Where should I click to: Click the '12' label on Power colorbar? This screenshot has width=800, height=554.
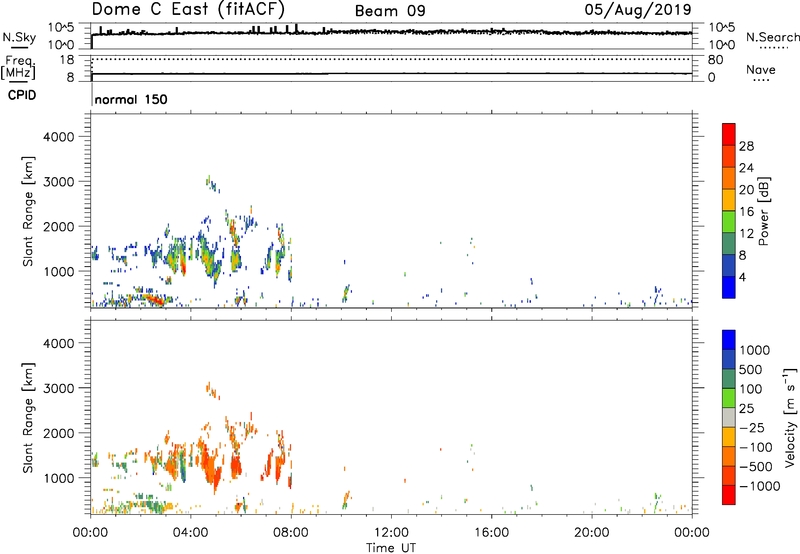pyautogui.click(x=746, y=233)
